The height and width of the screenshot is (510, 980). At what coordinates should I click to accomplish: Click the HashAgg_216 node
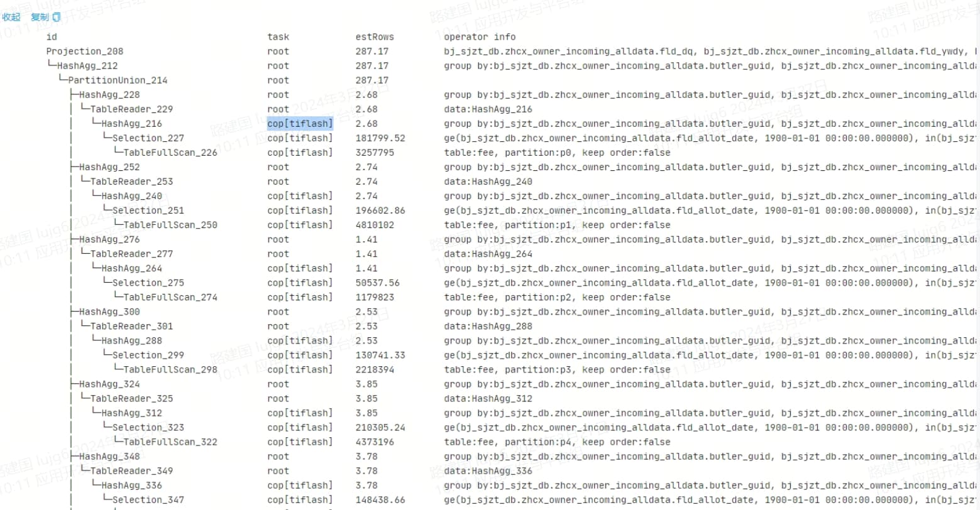131,124
